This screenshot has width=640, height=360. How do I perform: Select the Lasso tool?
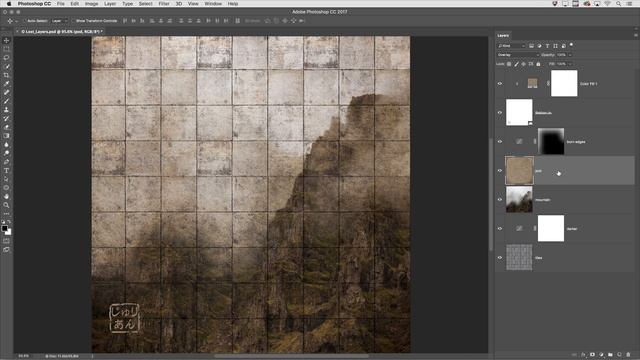[6, 58]
